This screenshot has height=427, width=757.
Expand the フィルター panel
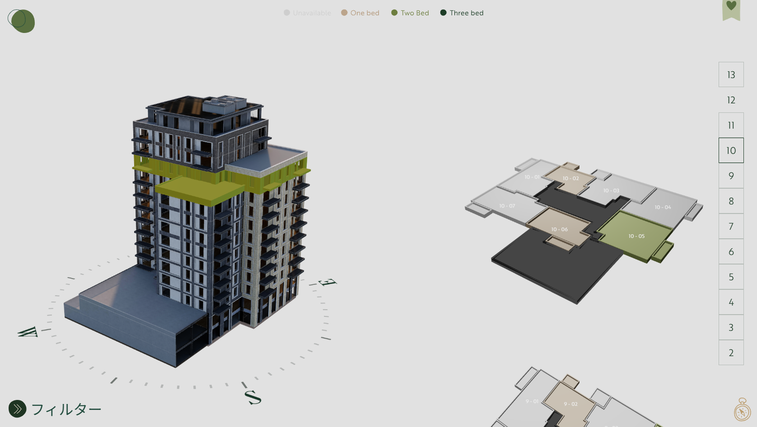66,409
